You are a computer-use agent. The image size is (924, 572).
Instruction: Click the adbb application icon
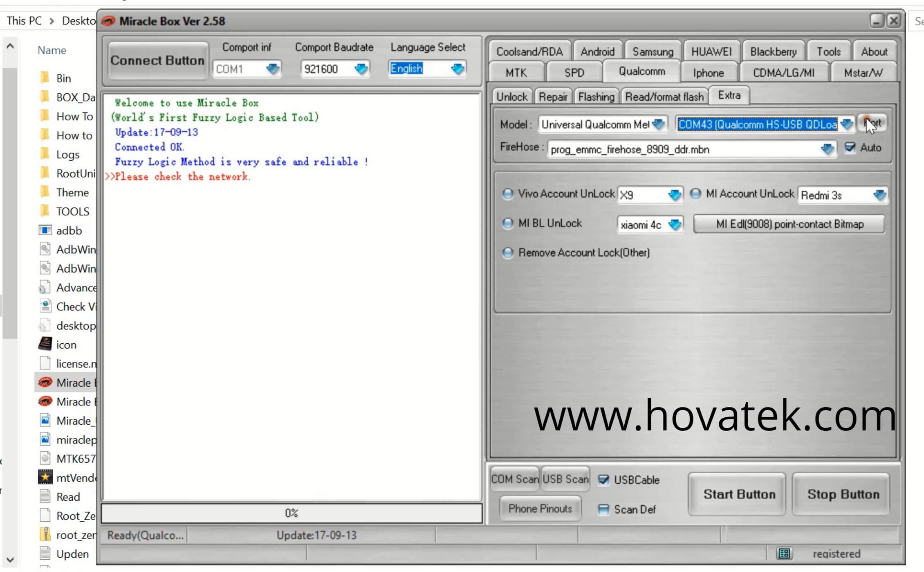45,230
